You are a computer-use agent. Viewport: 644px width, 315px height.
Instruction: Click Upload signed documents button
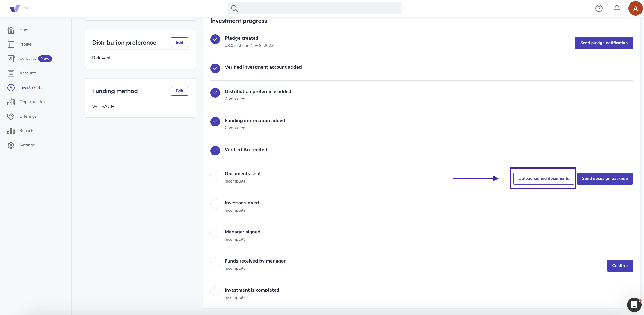point(543,178)
